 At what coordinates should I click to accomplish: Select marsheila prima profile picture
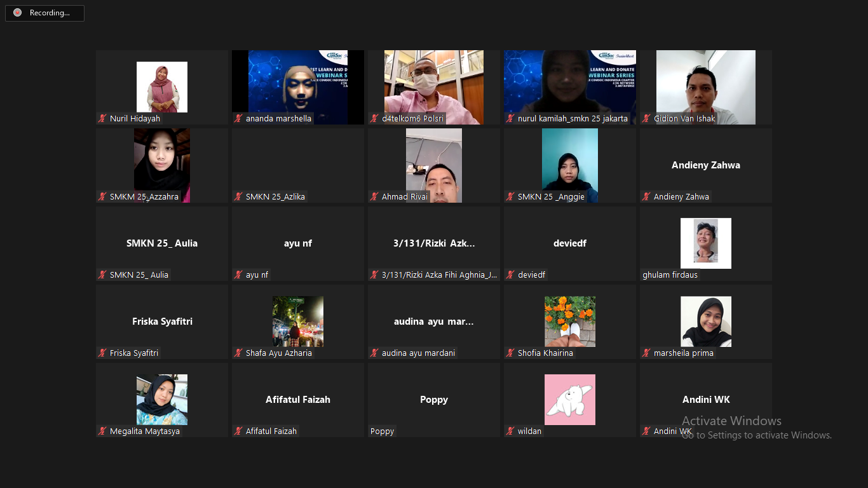(x=705, y=321)
